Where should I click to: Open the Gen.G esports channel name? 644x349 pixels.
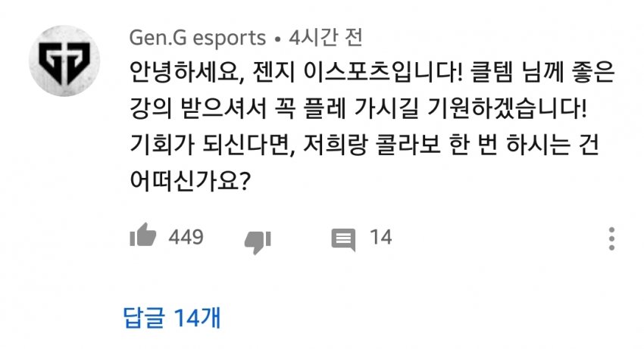[x=198, y=37]
